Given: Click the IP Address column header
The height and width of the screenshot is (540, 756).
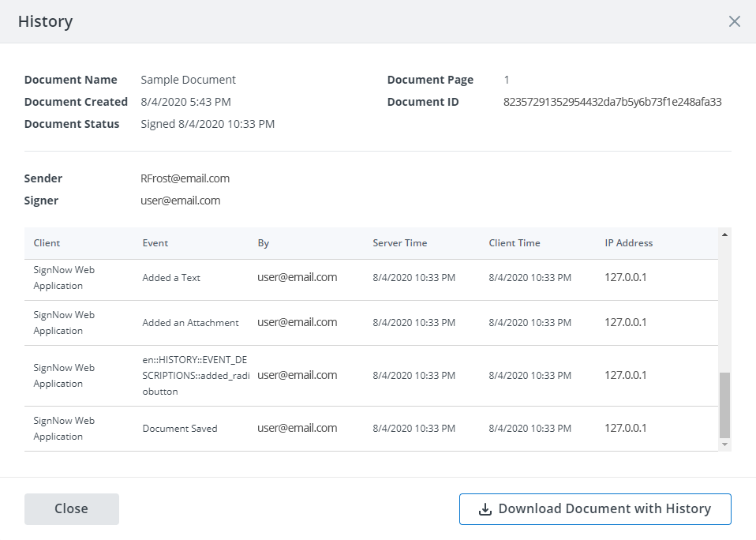Looking at the screenshot, I should (628, 242).
